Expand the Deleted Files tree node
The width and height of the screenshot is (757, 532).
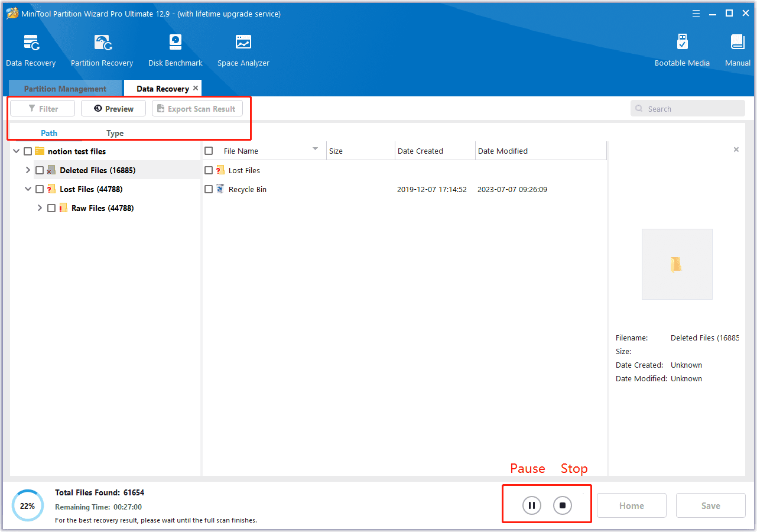coord(28,170)
